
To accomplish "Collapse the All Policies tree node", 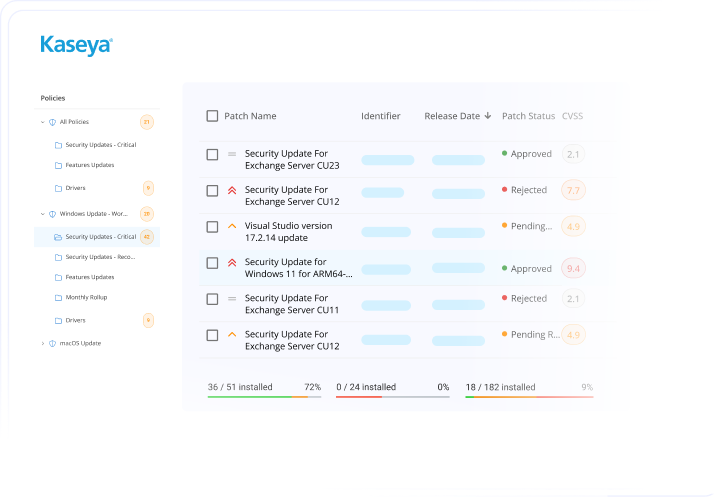I will pos(42,122).
